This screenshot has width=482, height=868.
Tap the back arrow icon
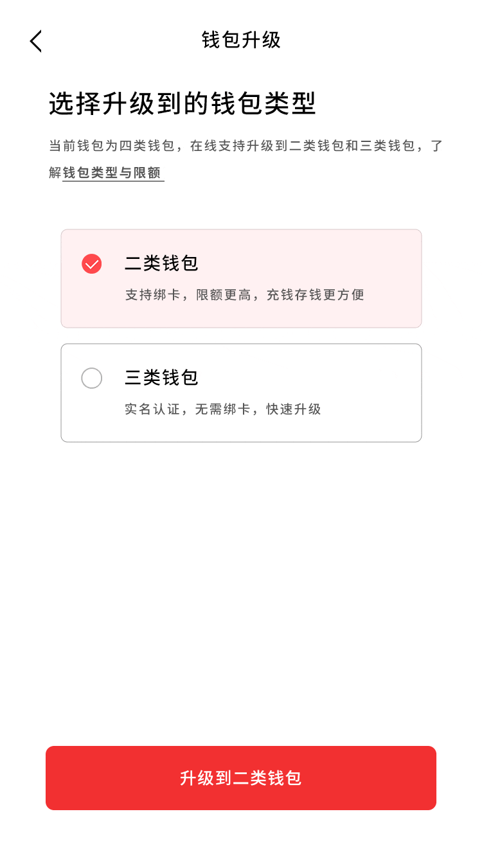[x=36, y=41]
